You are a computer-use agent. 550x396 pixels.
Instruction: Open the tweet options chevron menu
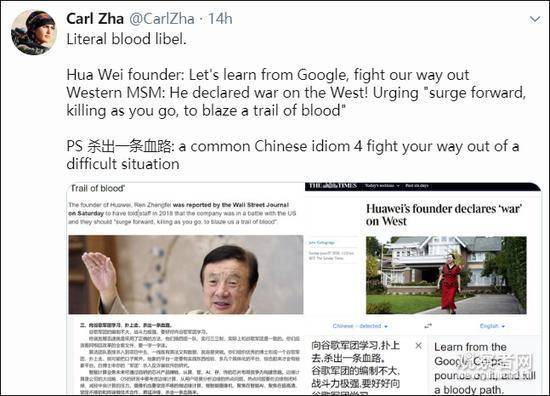(535, 19)
